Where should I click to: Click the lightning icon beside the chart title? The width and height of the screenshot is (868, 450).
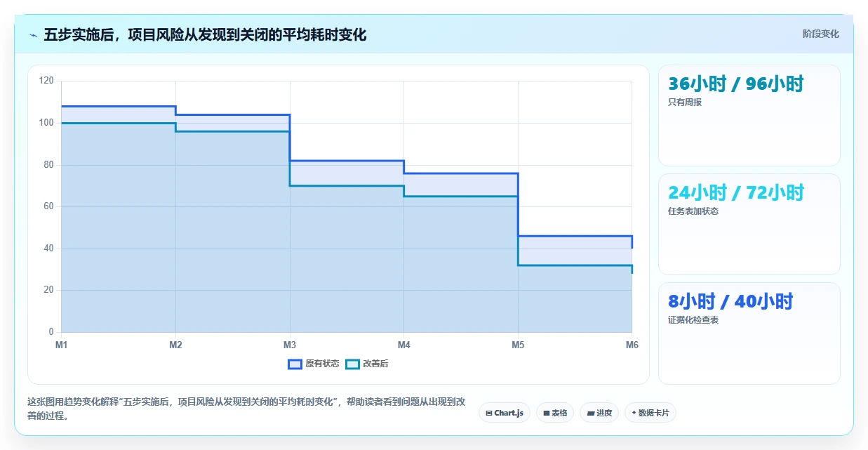(x=33, y=35)
